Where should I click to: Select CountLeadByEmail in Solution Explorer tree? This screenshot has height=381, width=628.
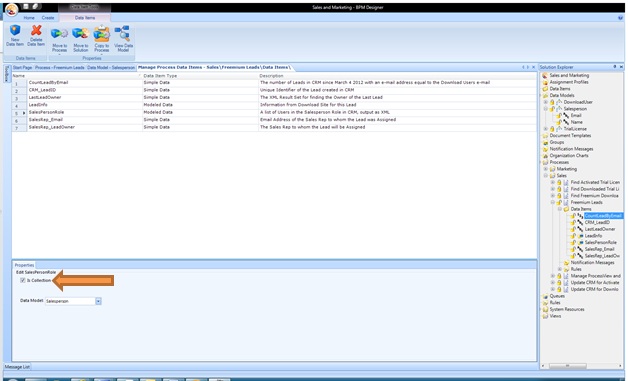pos(603,216)
